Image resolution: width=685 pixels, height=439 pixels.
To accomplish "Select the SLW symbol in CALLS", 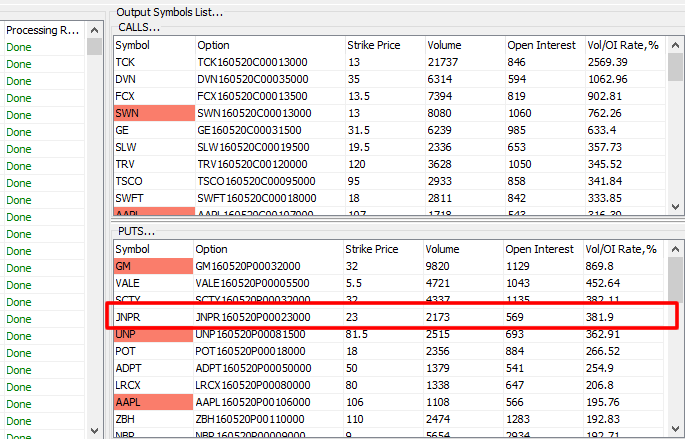I will point(126,147).
